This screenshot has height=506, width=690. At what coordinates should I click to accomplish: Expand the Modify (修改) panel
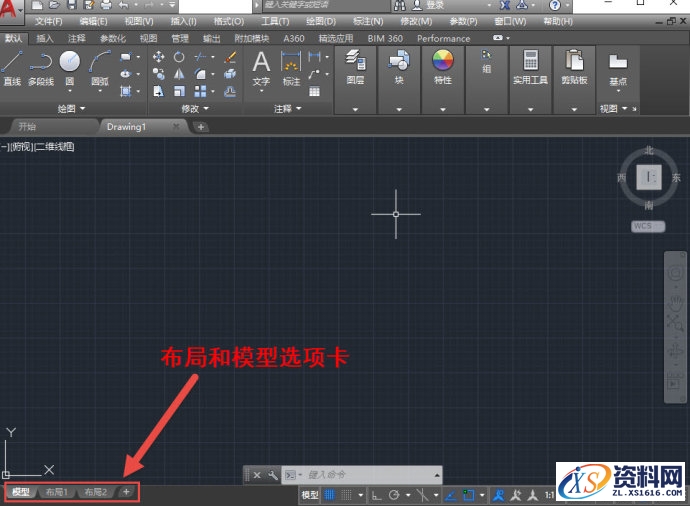click(195, 108)
